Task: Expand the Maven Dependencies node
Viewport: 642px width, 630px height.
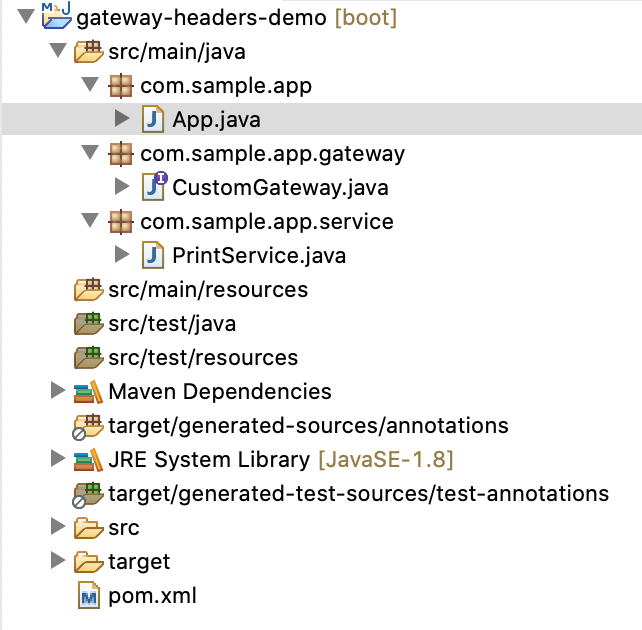Action: coord(58,391)
